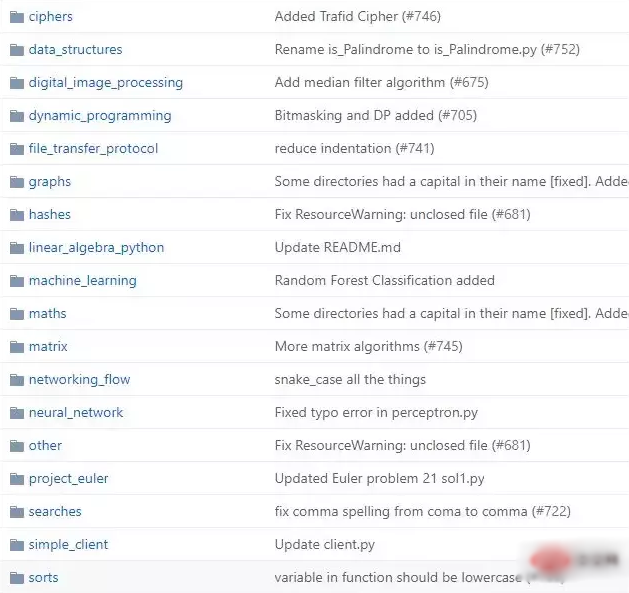Screen dimensions: 629x593
Task: Click the folder icon beside simple_client
Action: pyautogui.click(x=17, y=544)
